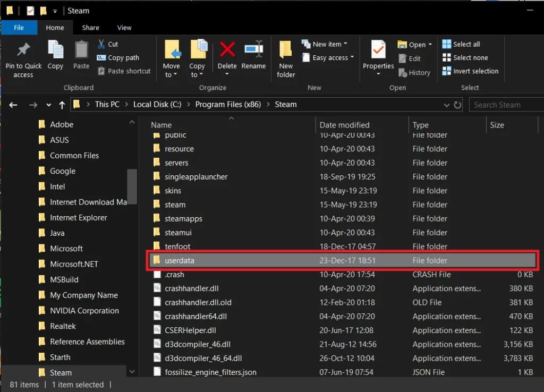Click the Properties quick access toolbar icon

tap(30, 11)
